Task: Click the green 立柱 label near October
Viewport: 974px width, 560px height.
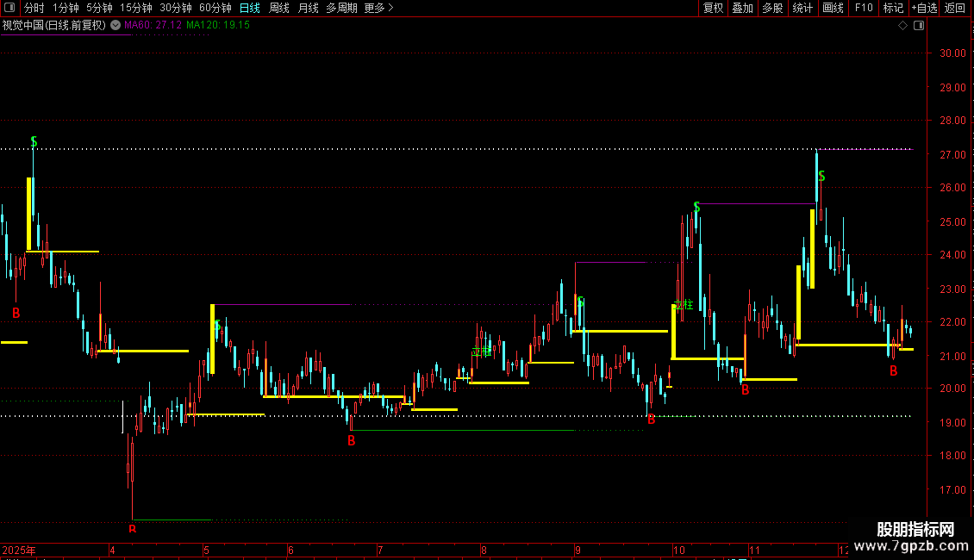Action: click(x=684, y=305)
